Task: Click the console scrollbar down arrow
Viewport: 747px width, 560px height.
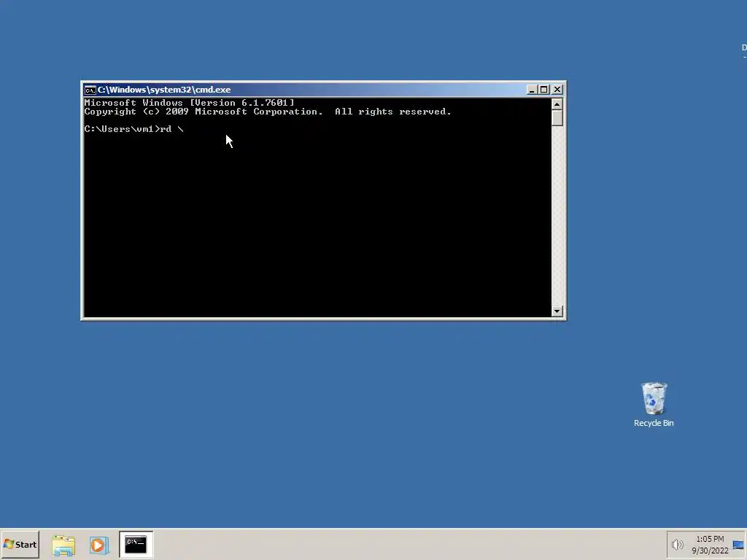Action: point(557,311)
